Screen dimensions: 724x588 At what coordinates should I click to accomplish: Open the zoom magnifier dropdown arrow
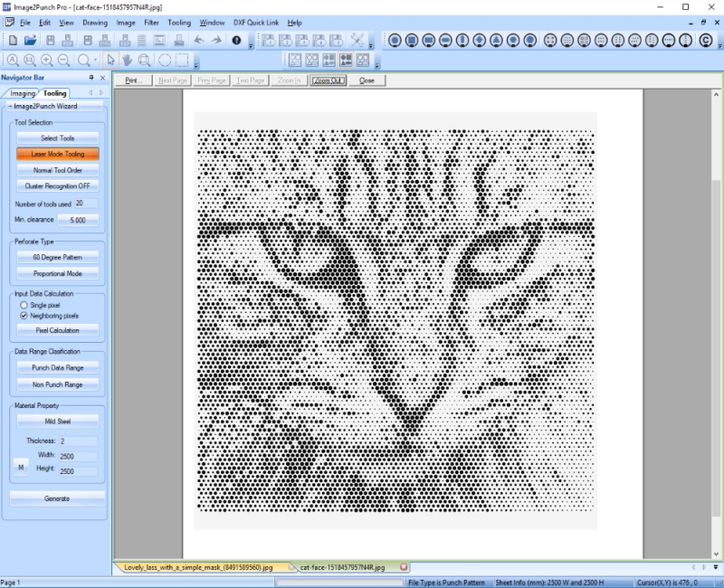point(95,60)
